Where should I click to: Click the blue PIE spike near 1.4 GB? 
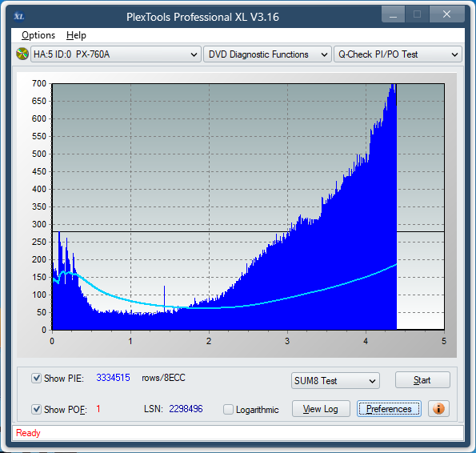tap(165, 296)
